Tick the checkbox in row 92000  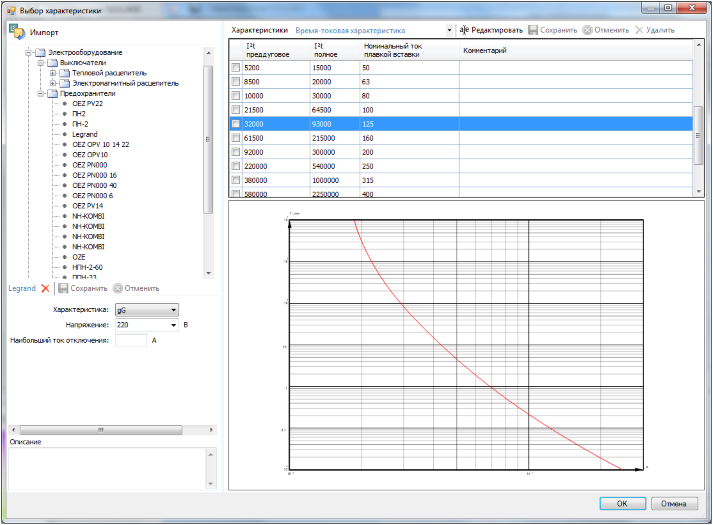236,152
